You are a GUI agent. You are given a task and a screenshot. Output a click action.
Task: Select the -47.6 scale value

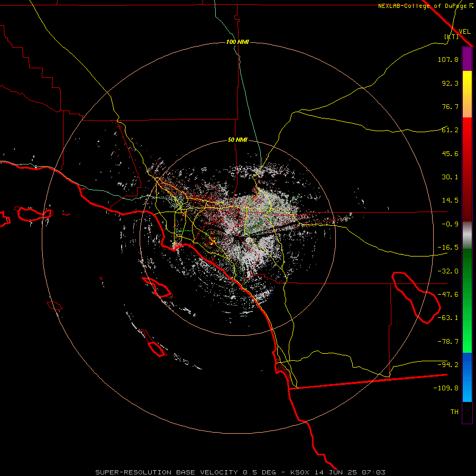pos(448,295)
